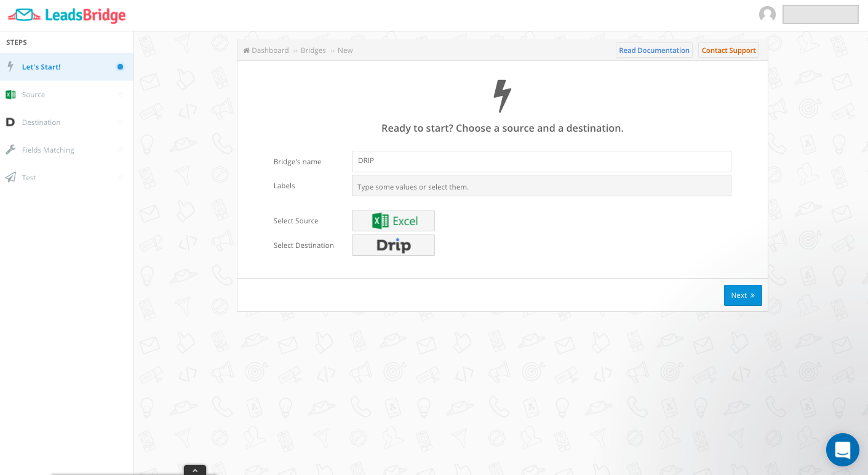Click the STEPS heading

click(17, 42)
